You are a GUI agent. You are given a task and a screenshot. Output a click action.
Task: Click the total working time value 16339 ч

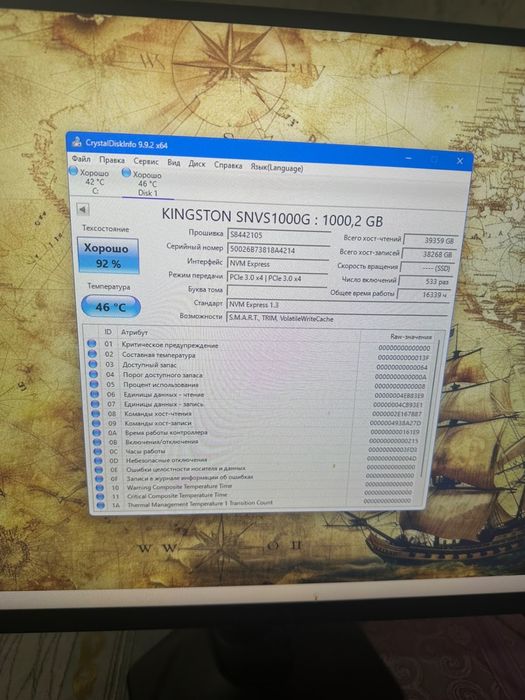click(x=422, y=295)
